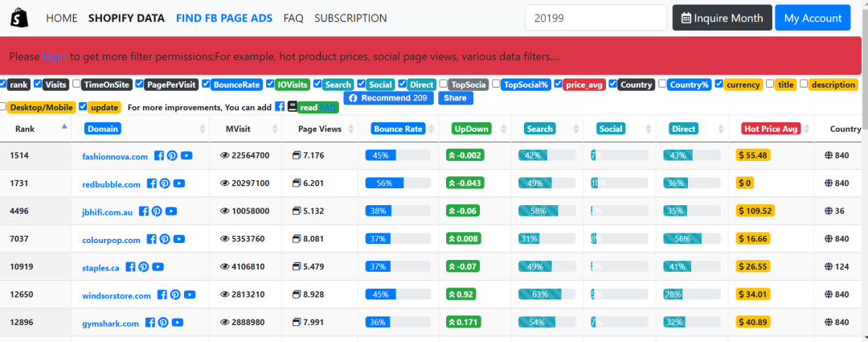Click the book icon before read FAQ
The width and height of the screenshot is (868, 342).
(293, 106)
